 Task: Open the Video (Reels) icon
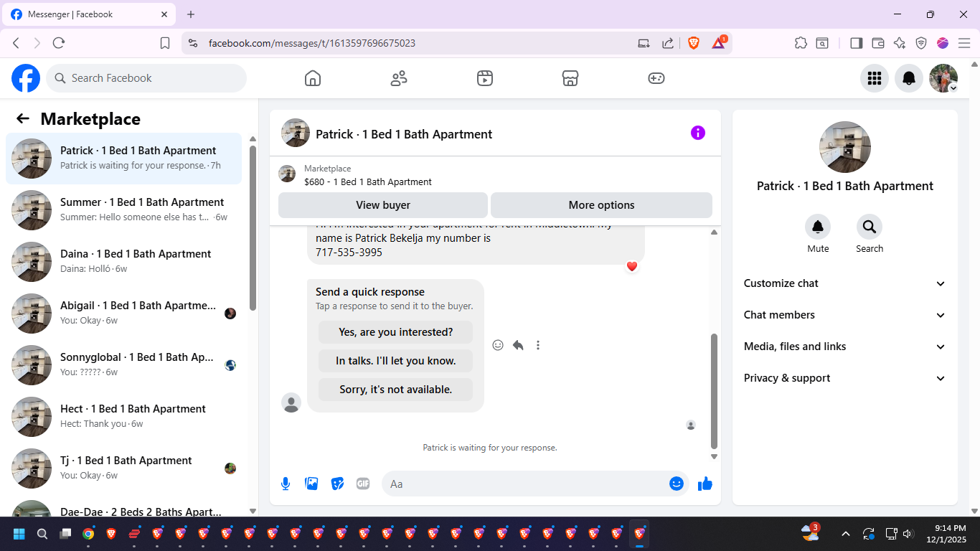[485, 78]
